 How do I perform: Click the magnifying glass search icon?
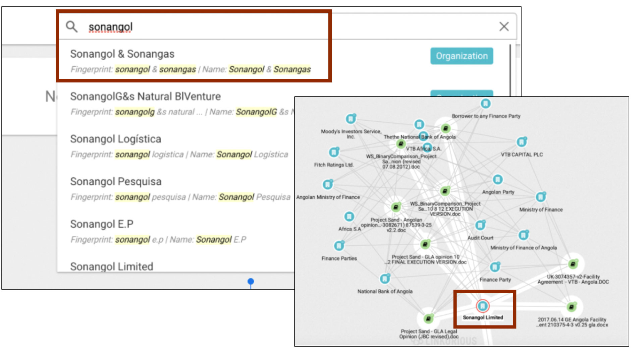coord(71,26)
